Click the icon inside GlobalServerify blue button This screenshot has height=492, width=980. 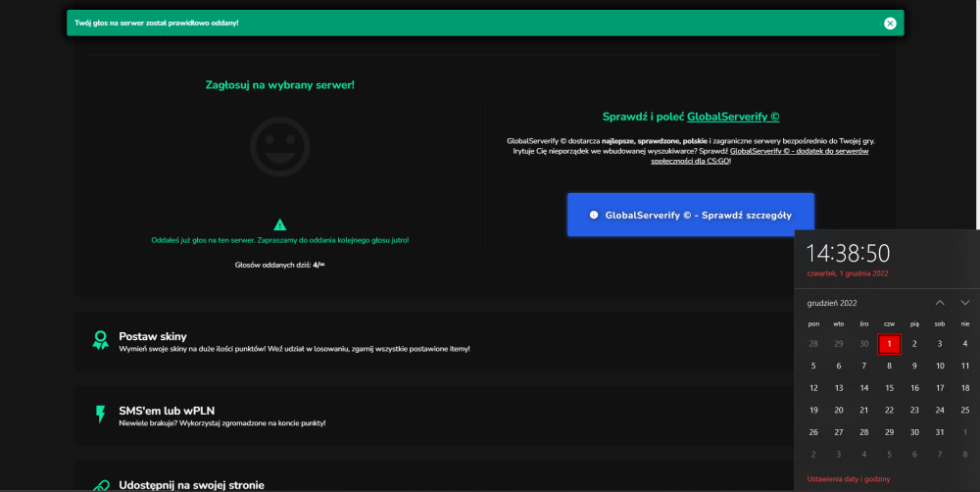tap(594, 215)
